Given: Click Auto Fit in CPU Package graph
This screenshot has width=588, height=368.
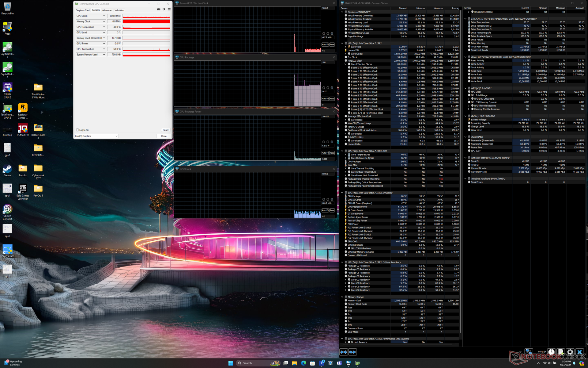Looking at the screenshot, I should [x=325, y=99].
